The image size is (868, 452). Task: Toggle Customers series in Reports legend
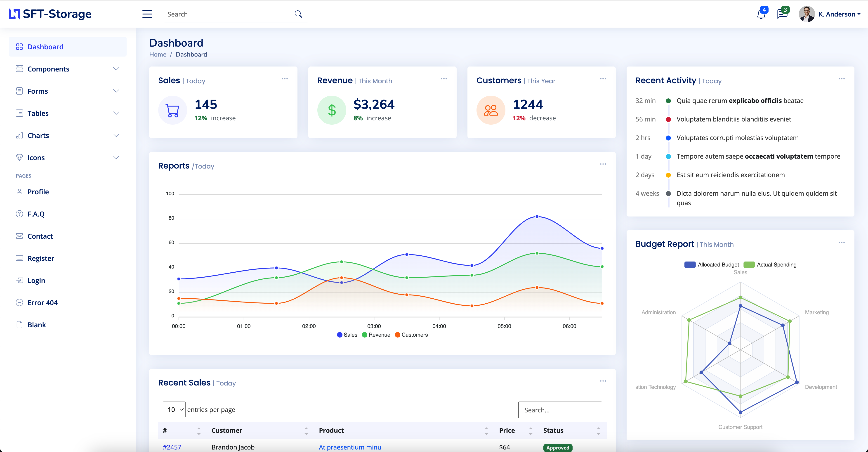click(x=411, y=335)
